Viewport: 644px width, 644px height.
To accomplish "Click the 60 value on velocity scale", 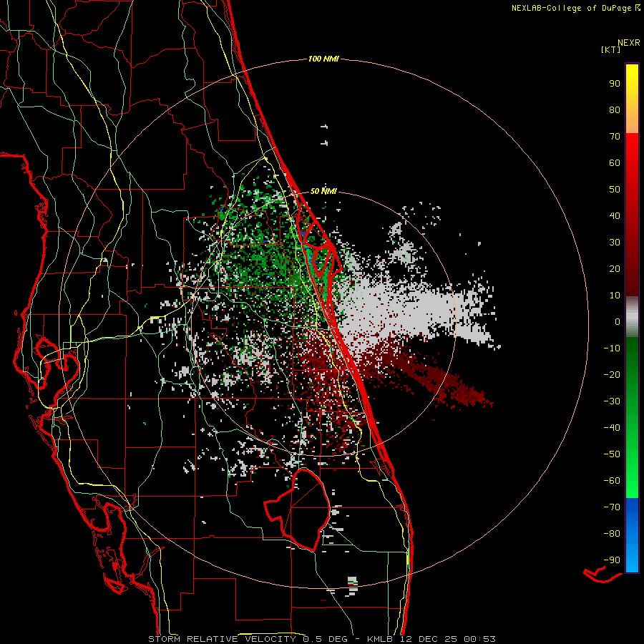I will [615, 162].
